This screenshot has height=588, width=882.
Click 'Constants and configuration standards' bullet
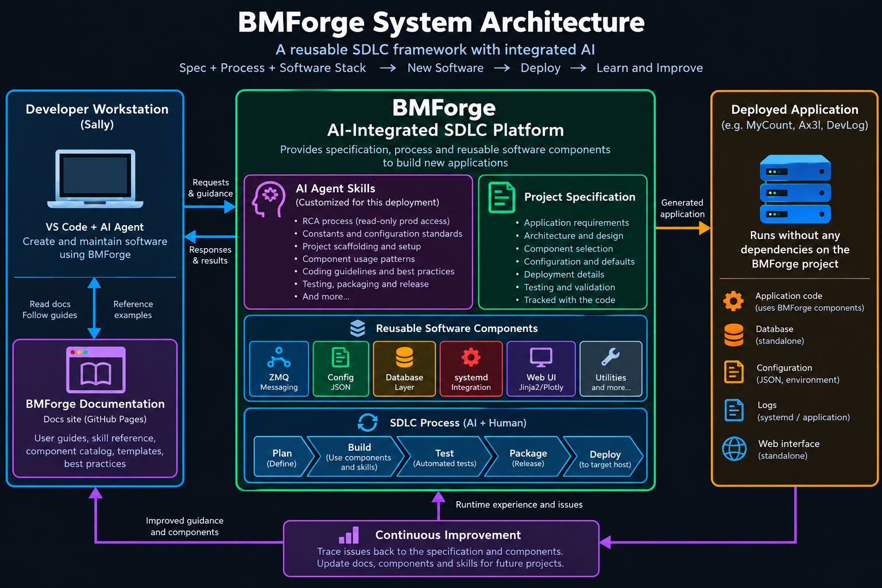pyautogui.click(x=382, y=234)
